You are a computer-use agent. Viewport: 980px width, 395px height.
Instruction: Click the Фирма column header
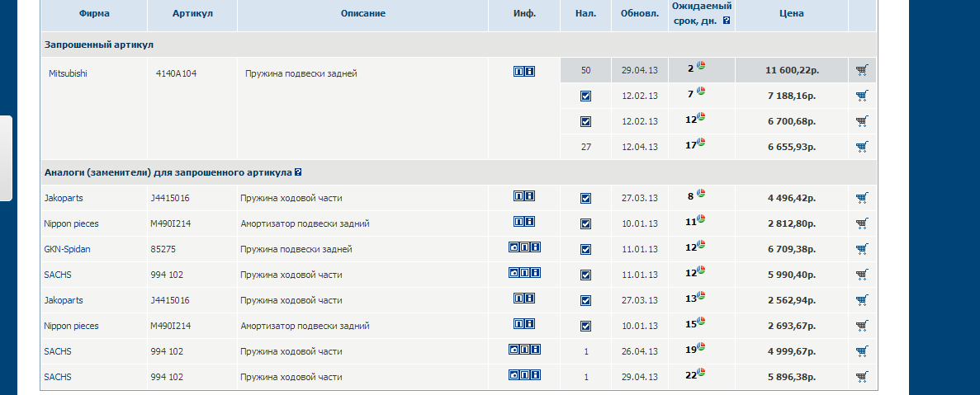click(x=94, y=14)
